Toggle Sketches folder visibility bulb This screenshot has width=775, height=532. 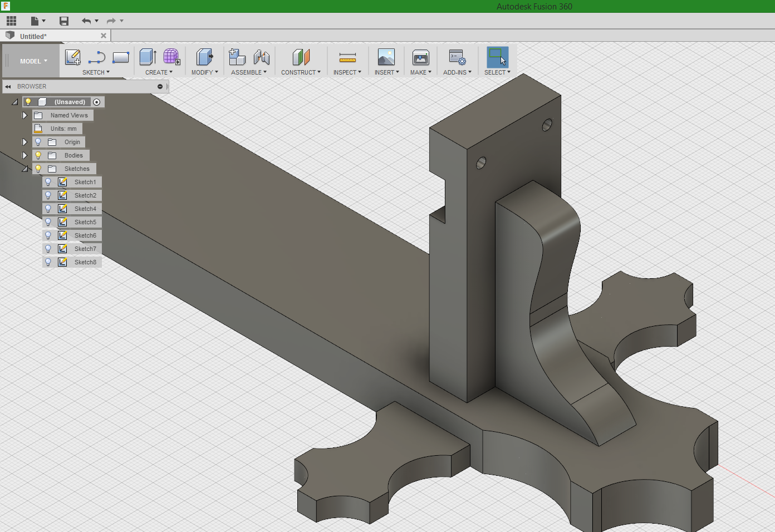pos(38,169)
